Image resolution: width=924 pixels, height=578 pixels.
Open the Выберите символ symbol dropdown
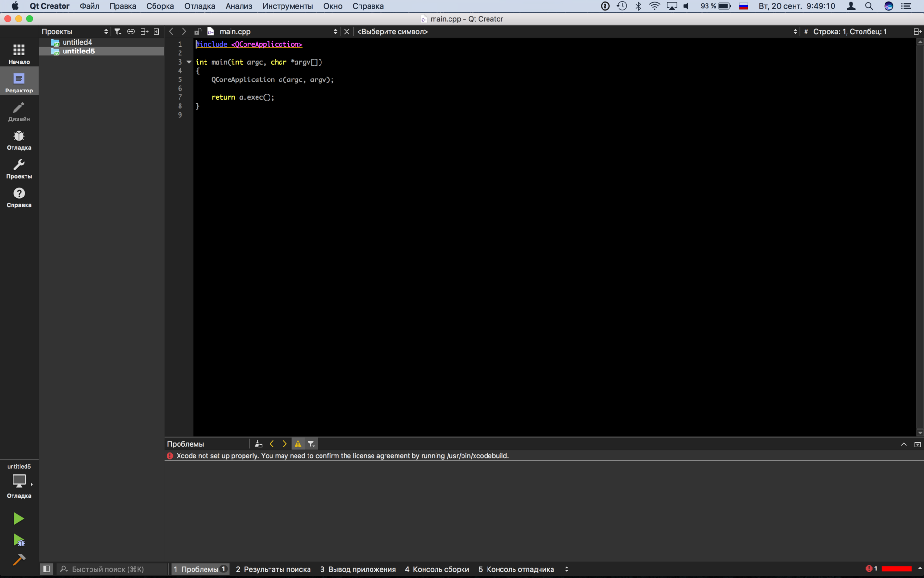(x=577, y=31)
